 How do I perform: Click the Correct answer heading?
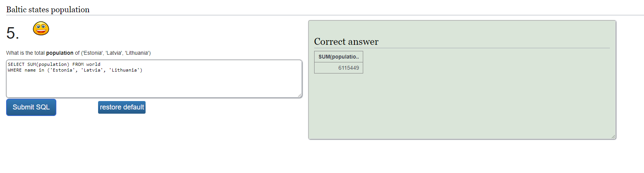click(x=346, y=42)
